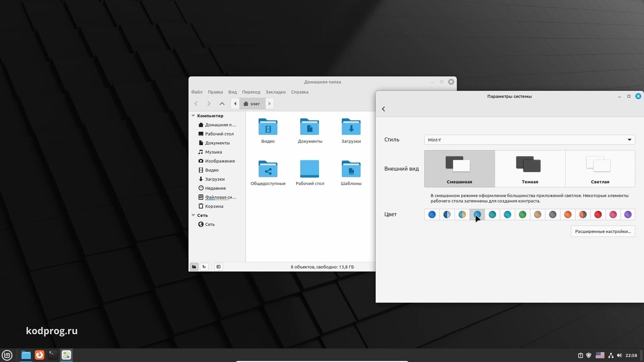
Task: Open the Вид menu
Action: (232, 92)
